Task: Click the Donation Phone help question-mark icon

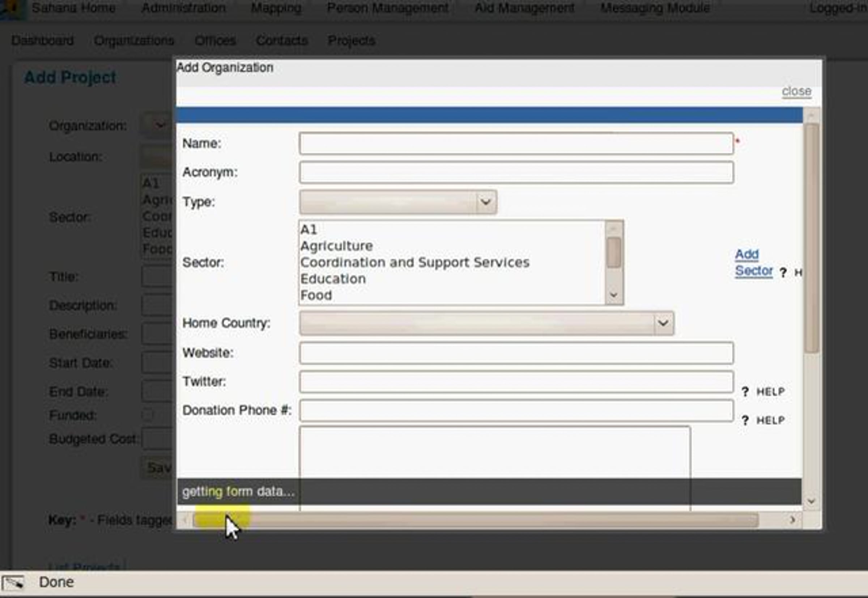Action: point(745,420)
